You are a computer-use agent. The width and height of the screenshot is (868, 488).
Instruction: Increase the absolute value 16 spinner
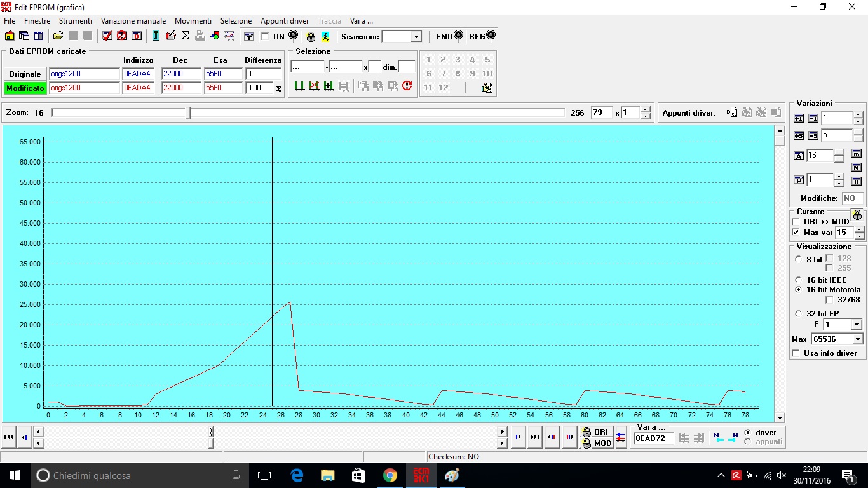tap(839, 152)
